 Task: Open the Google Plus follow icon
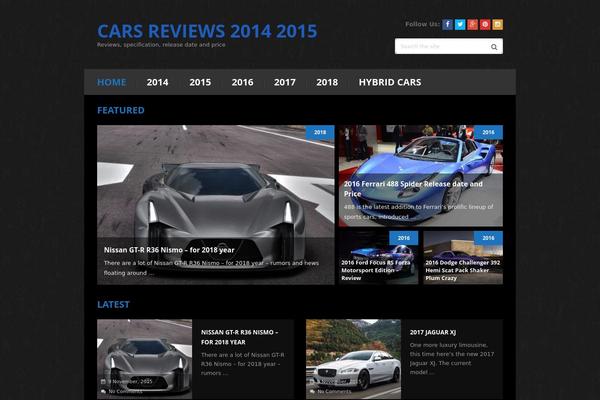click(x=473, y=24)
